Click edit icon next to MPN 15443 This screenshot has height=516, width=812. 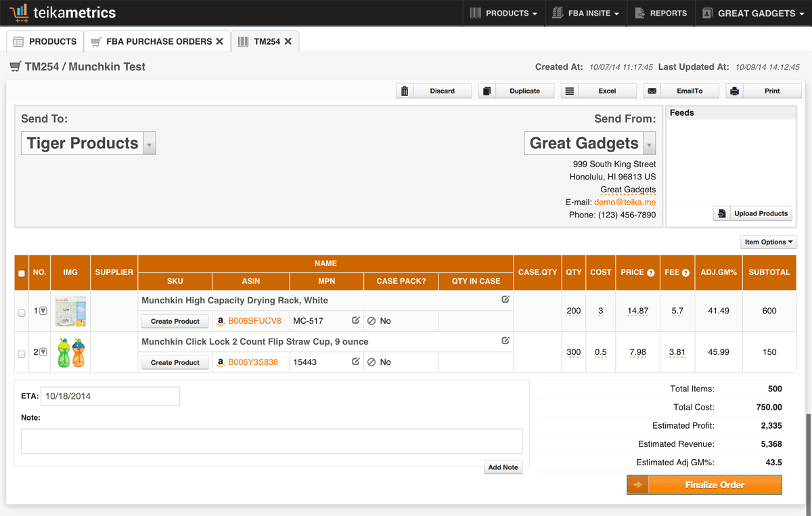356,362
